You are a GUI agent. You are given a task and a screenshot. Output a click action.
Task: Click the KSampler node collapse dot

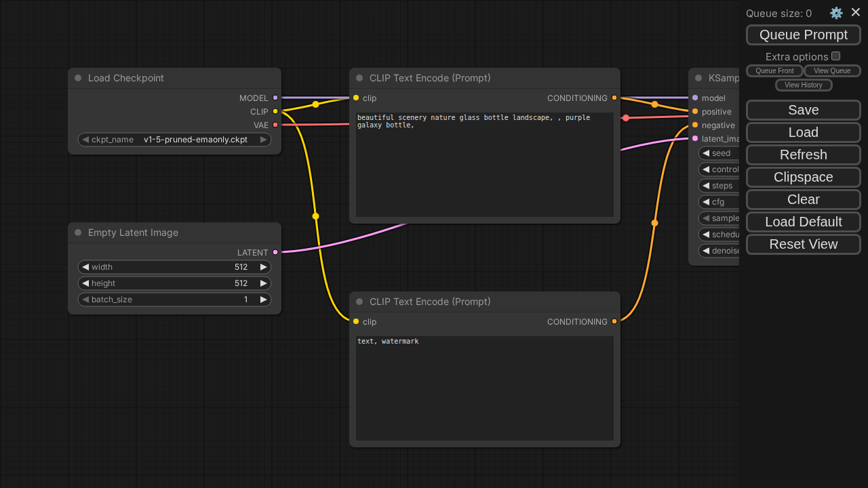point(698,78)
